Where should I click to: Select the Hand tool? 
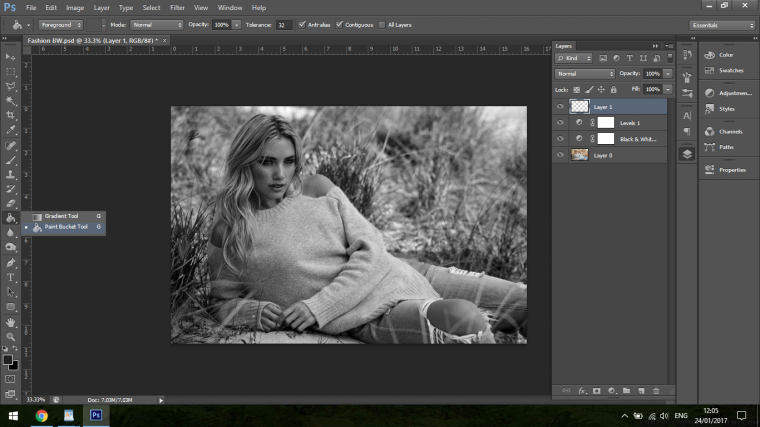(x=10, y=322)
